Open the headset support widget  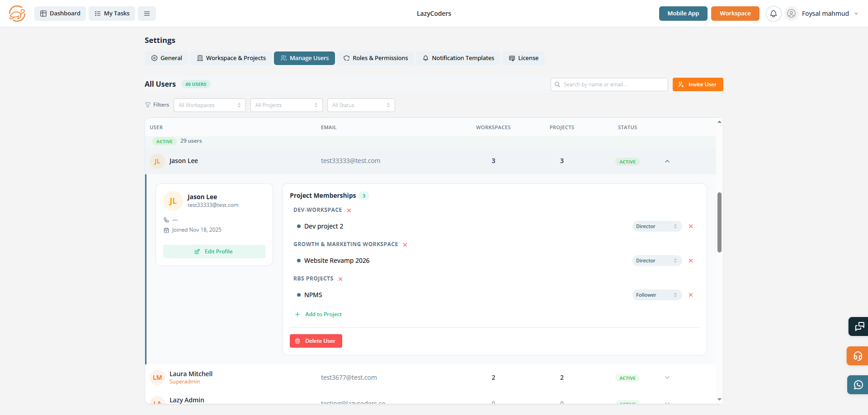coord(858,356)
